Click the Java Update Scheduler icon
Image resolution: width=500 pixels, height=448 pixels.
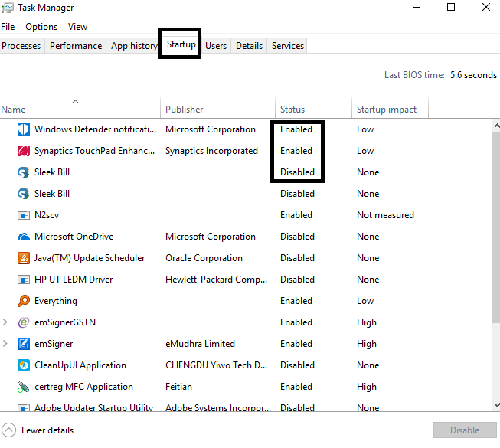click(23, 258)
